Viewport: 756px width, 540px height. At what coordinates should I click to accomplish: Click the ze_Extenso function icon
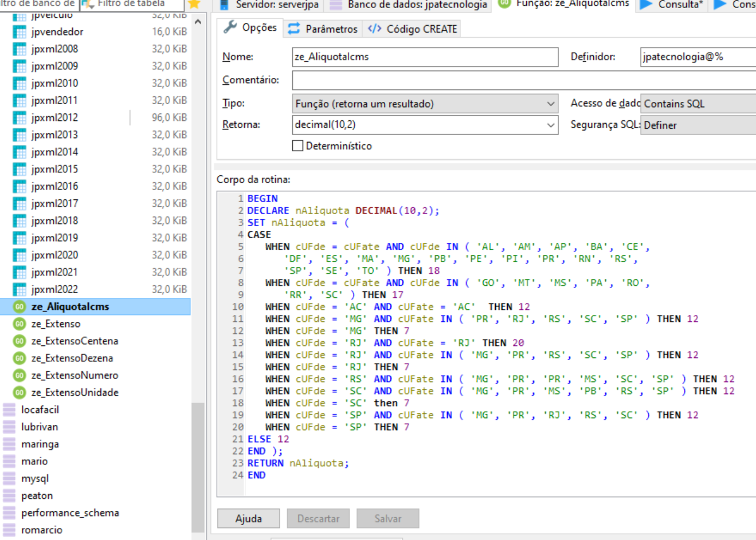pyautogui.click(x=19, y=324)
